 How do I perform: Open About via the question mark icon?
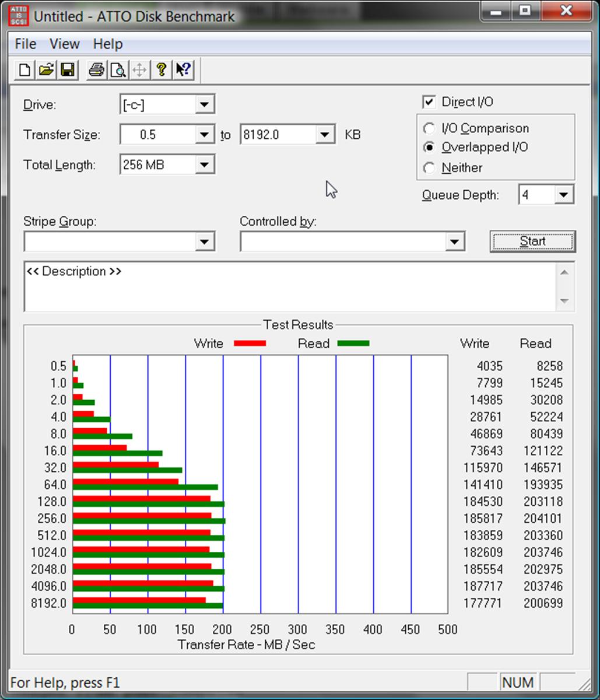point(162,71)
